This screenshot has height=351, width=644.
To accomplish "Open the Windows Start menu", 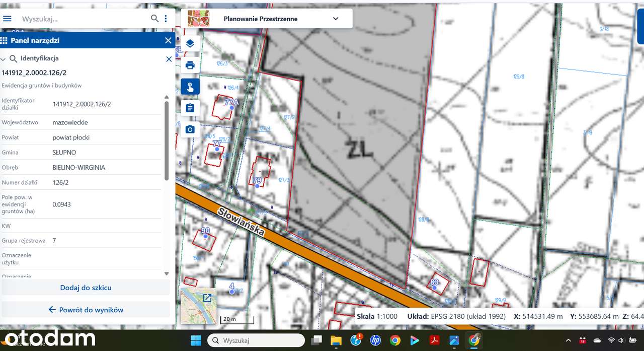I will pyautogui.click(x=196, y=340).
